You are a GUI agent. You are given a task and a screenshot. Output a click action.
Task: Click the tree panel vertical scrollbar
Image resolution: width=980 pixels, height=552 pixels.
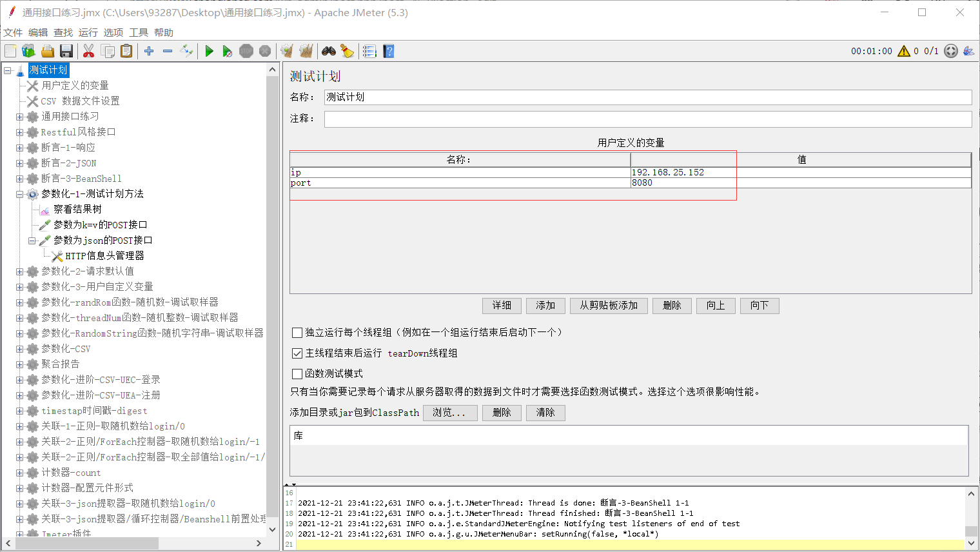click(272, 300)
